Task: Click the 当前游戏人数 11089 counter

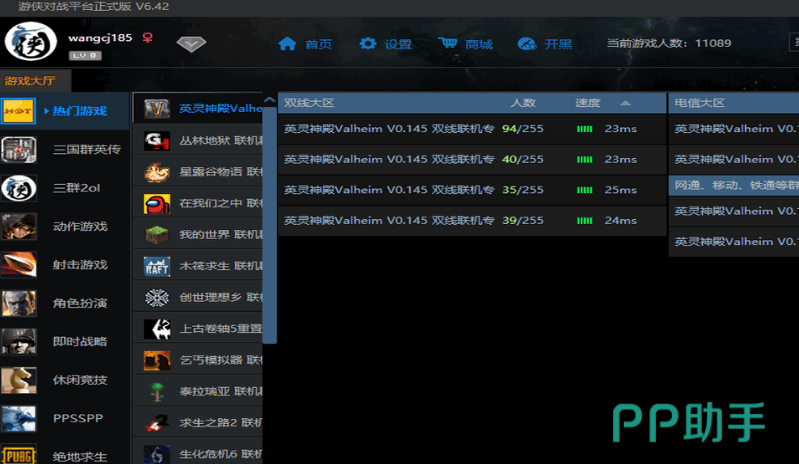Action: (669, 43)
